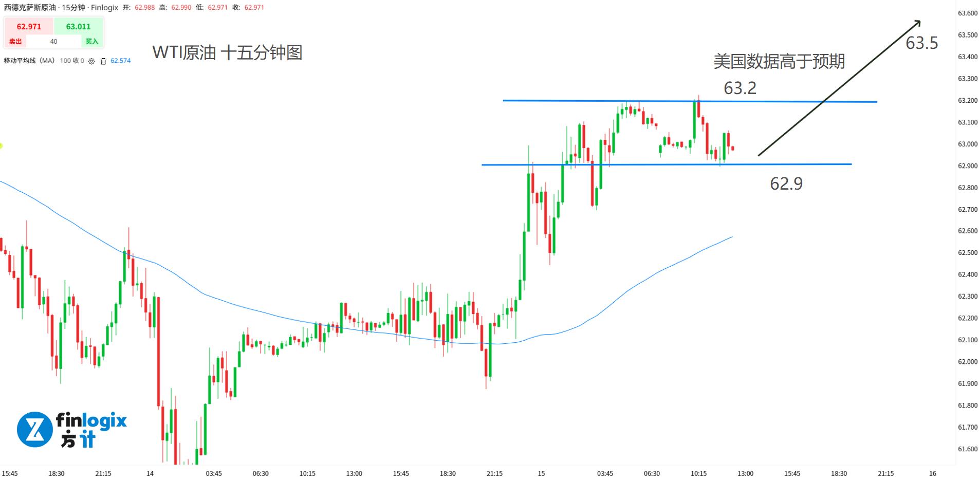Click the Finlogix logo watermark

point(71,430)
